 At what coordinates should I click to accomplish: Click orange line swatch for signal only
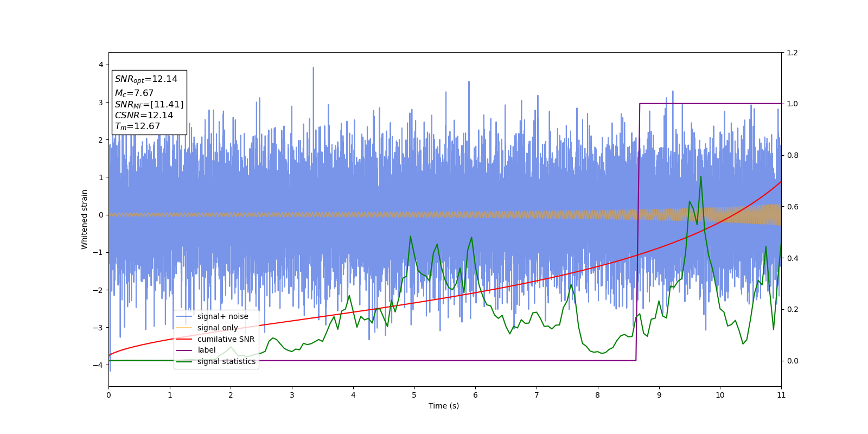(184, 328)
